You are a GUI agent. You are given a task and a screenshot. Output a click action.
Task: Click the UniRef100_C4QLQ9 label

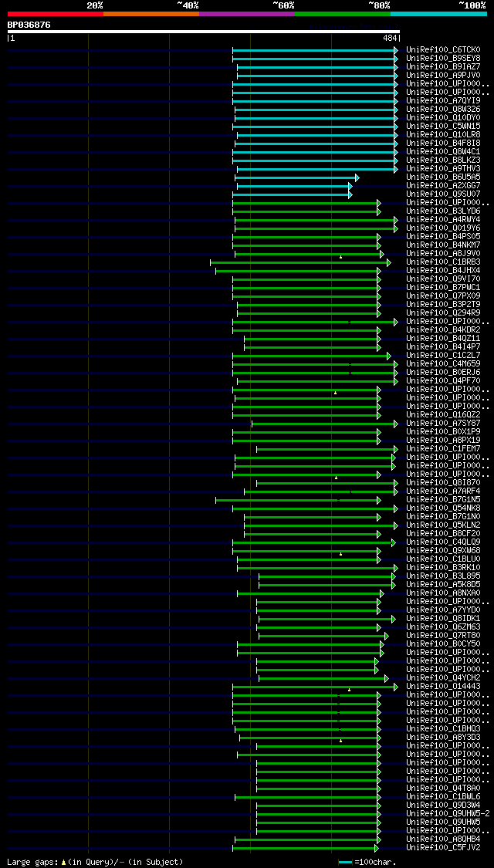tap(443, 542)
